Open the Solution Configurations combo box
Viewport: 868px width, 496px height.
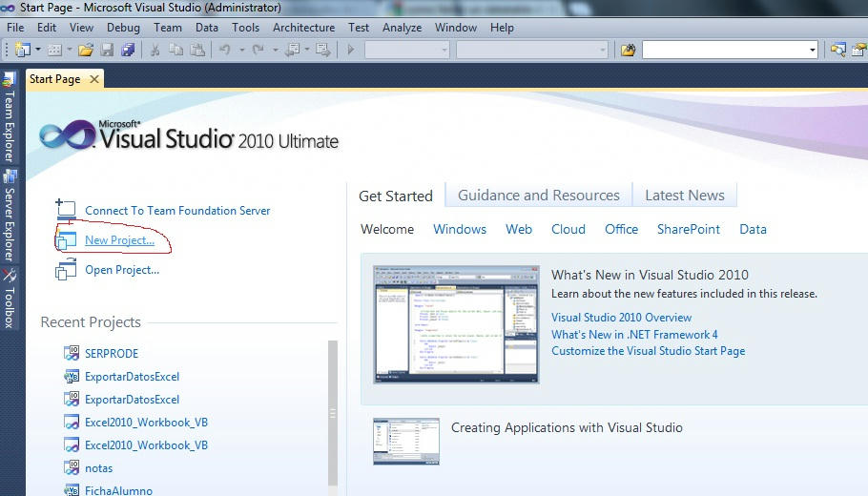click(407, 51)
